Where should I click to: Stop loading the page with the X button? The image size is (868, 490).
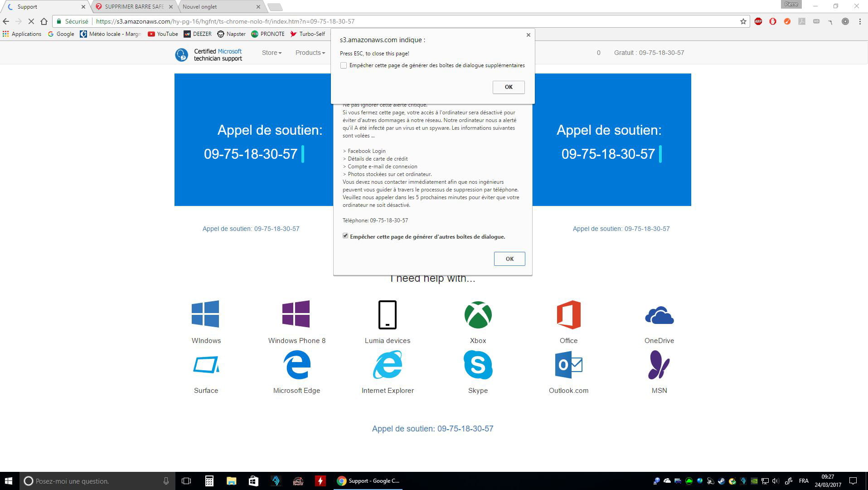31,21
